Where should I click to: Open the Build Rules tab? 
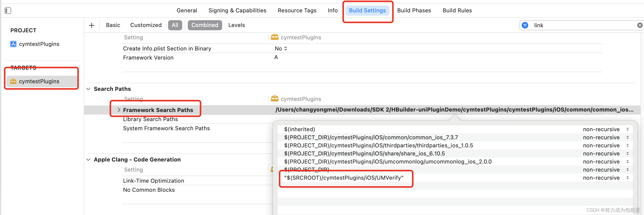[457, 11]
